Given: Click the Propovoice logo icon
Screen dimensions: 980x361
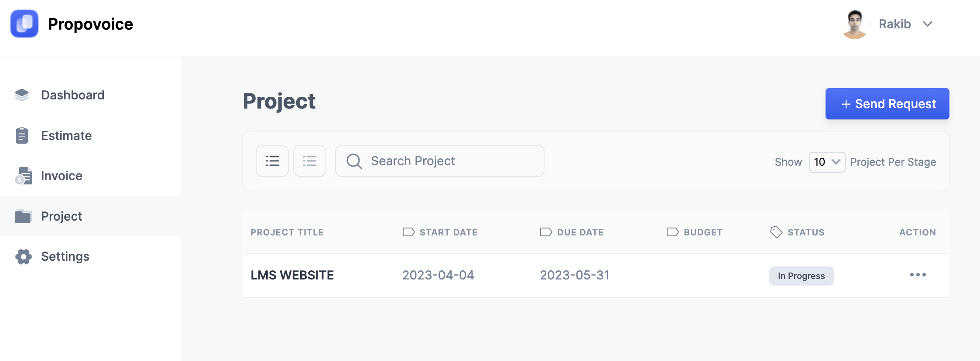Looking at the screenshot, I should [x=24, y=24].
